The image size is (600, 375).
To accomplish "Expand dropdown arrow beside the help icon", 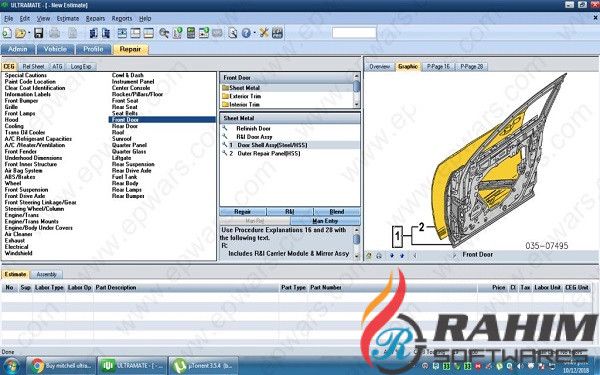I will click(x=254, y=33).
